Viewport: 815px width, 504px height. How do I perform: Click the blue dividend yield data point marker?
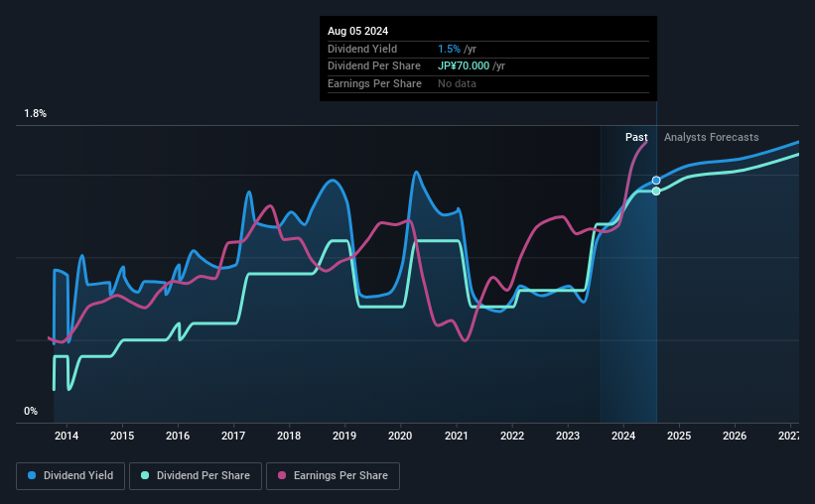coord(656,181)
